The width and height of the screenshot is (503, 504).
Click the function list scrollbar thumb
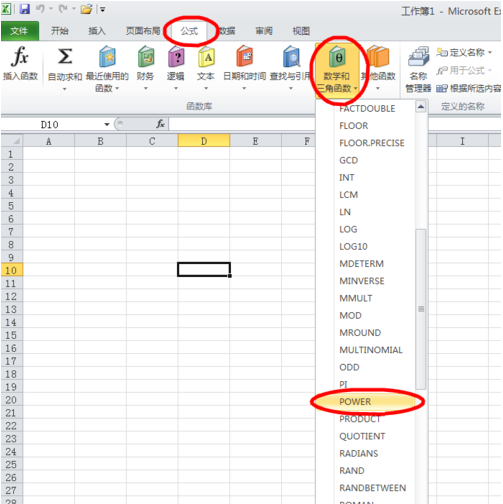pos(421,309)
